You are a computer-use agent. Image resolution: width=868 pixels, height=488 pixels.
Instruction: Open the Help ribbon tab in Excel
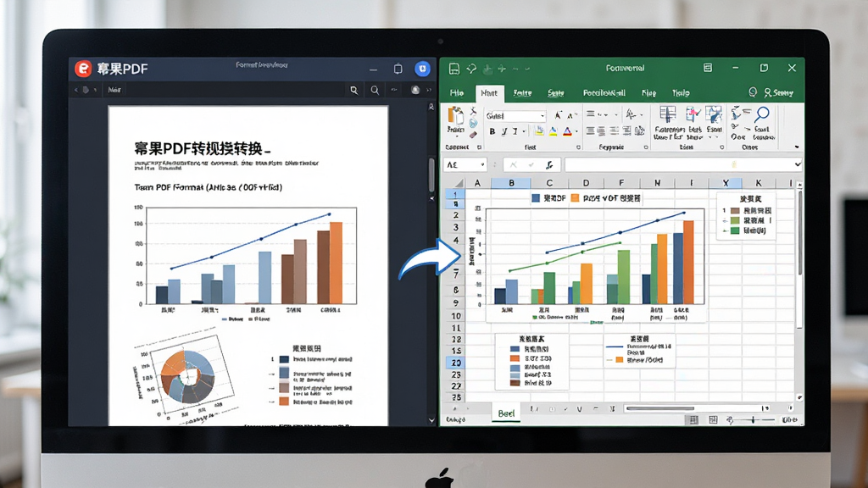pos(681,93)
